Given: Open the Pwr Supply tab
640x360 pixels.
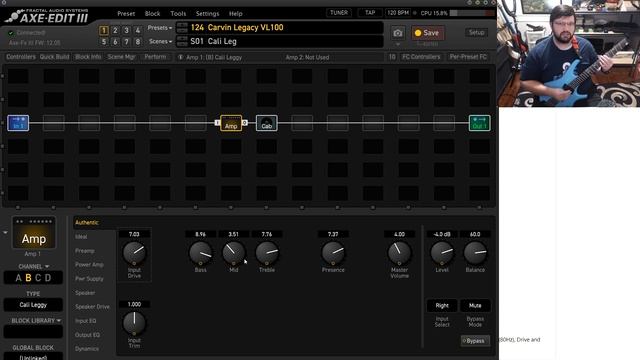Looking at the screenshot, I should (x=89, y=279).
